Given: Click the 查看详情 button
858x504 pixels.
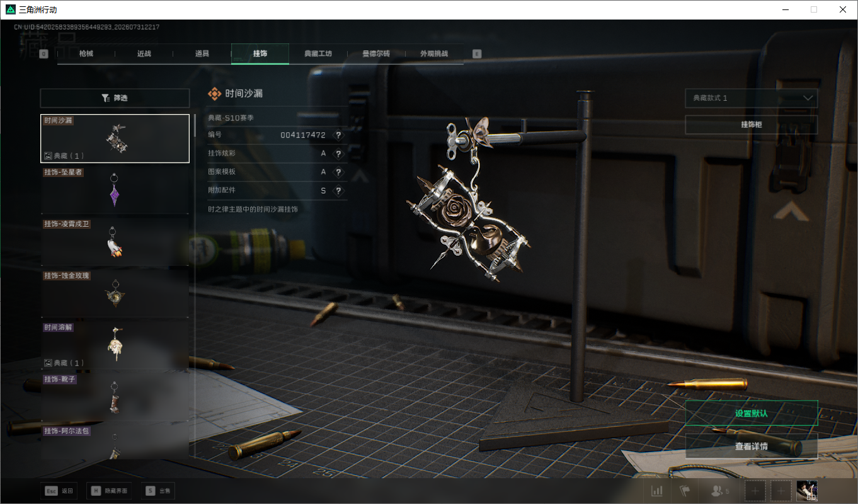Looking at the screenshot, I should point(752,446).
